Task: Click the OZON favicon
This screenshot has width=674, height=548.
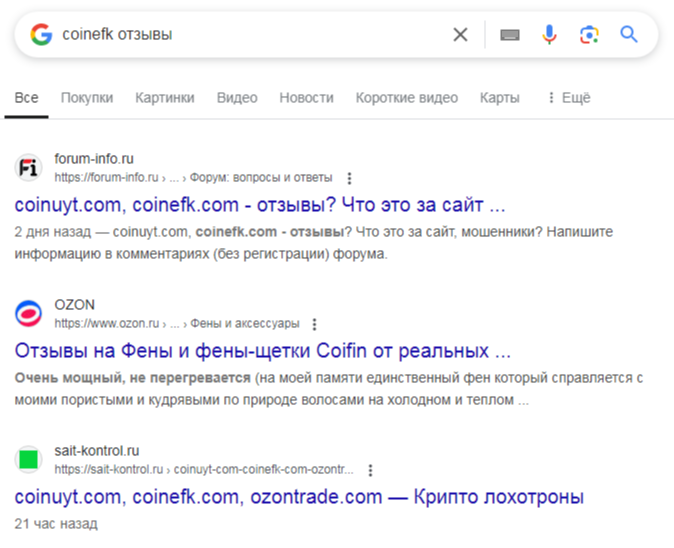Action: point(28,313)
